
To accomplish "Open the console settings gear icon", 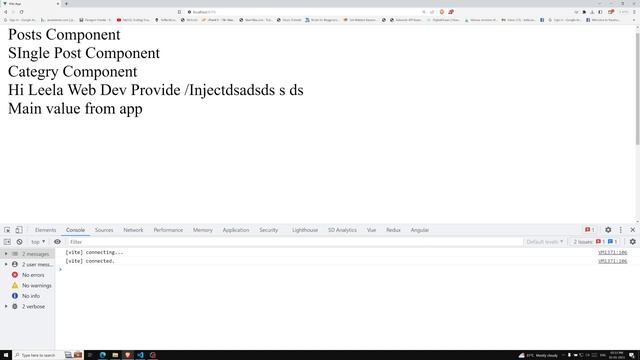I will click(x=633, y=242).
